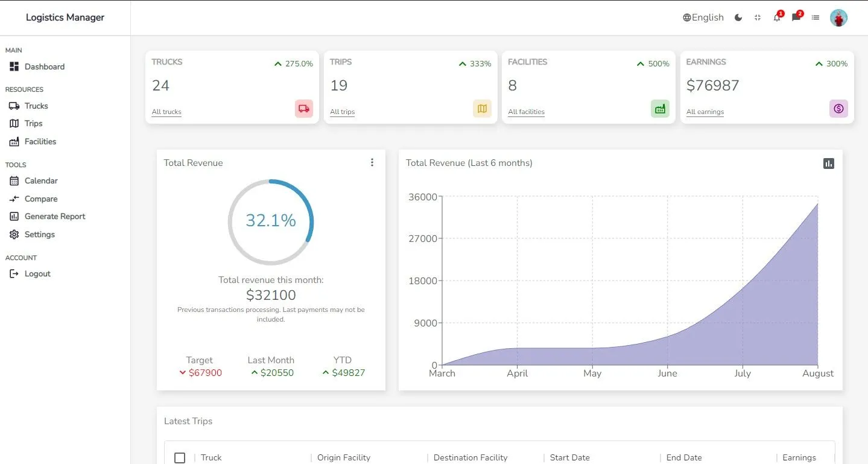The image size is (868, 464).
Task: Open the user avatar profile
Action: (838, 17)
